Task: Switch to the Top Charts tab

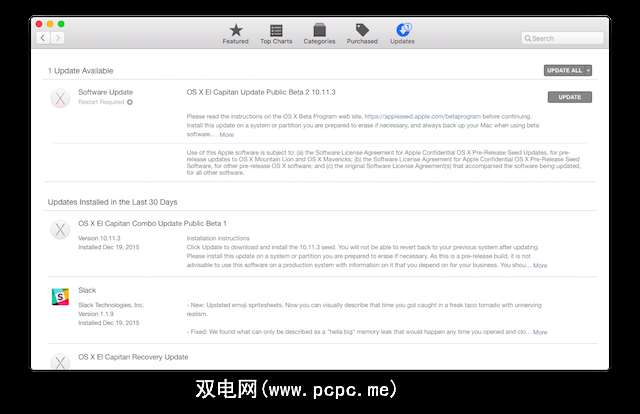Action: [276, 34]
